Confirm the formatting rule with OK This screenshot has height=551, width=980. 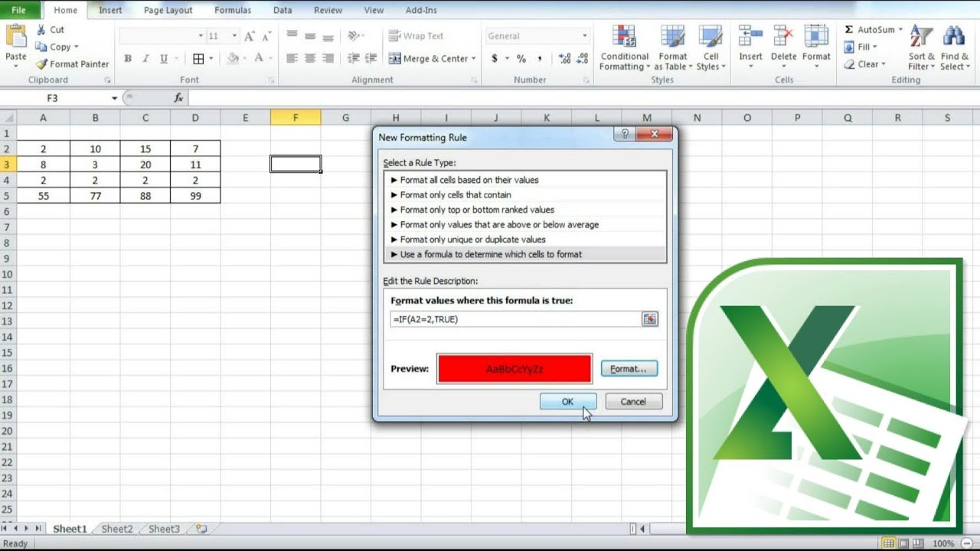point(567,402)
